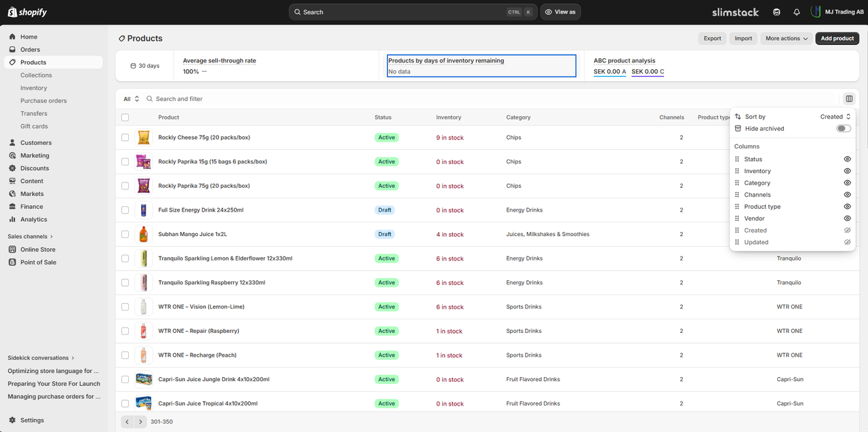
Task: Show the Created column with its eye icon
Action: click(847, 231)
